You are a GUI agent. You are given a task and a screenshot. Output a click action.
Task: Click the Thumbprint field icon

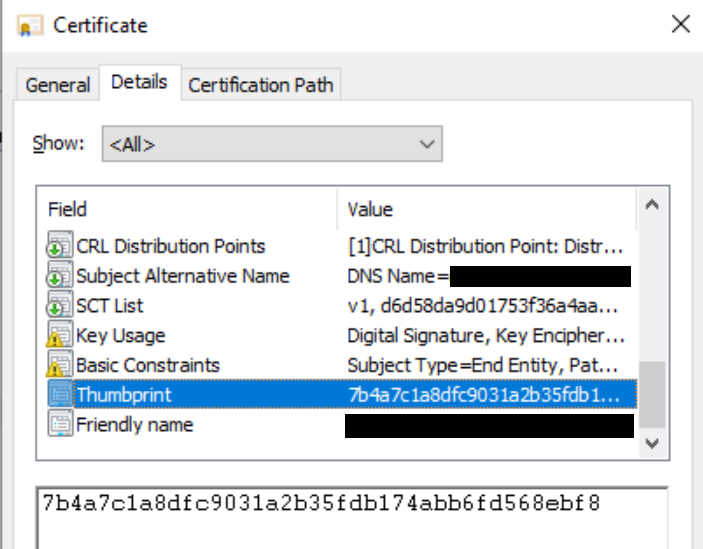(60, 393)
